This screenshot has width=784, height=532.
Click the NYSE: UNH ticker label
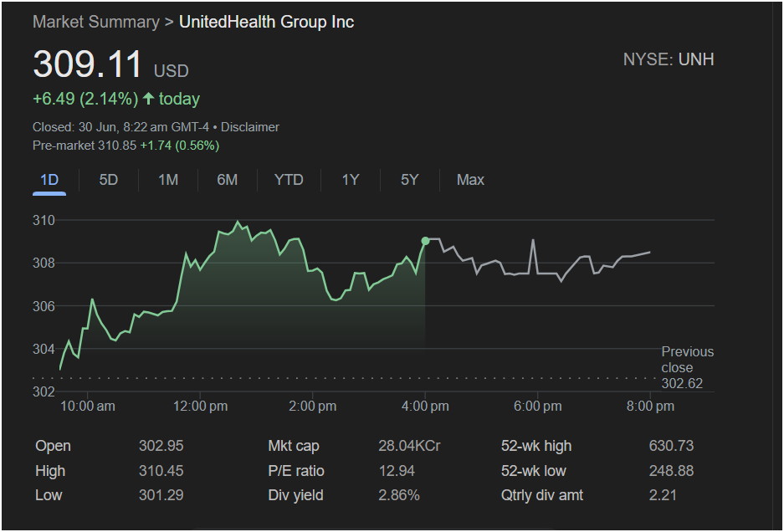[x=669, y=59]
